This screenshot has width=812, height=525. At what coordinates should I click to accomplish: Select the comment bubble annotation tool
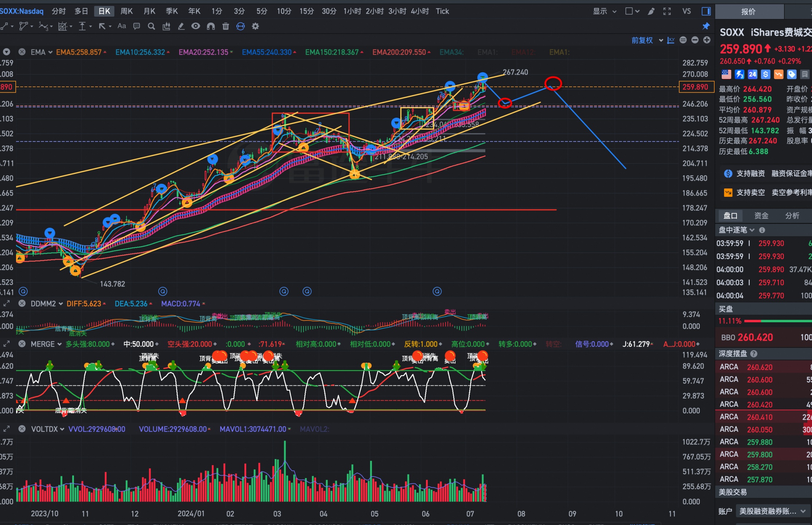pos(137,26)
